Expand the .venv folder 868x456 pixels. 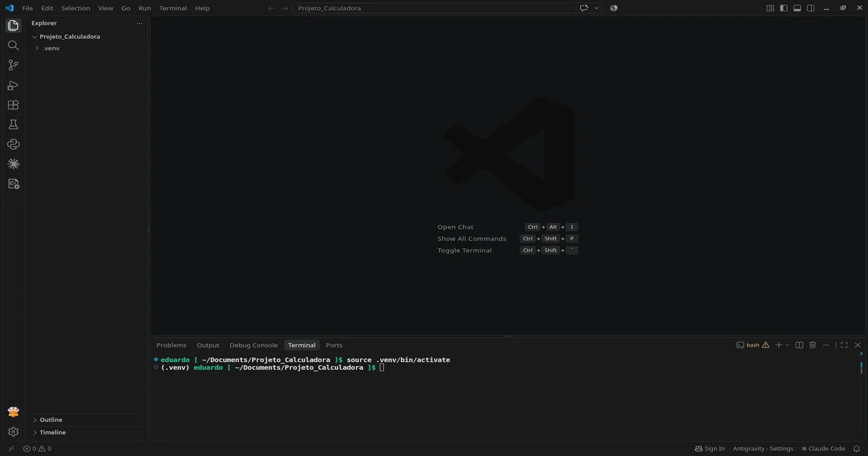87,48
